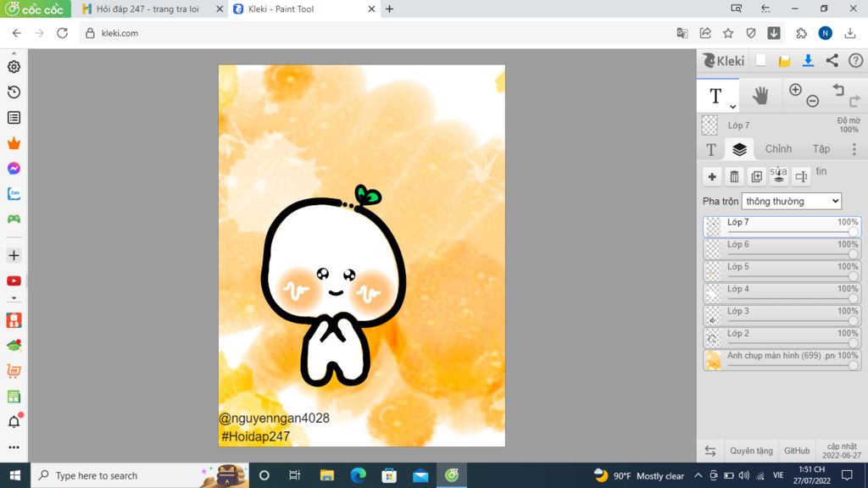Select layer Lớp 3

click(782, 315)
